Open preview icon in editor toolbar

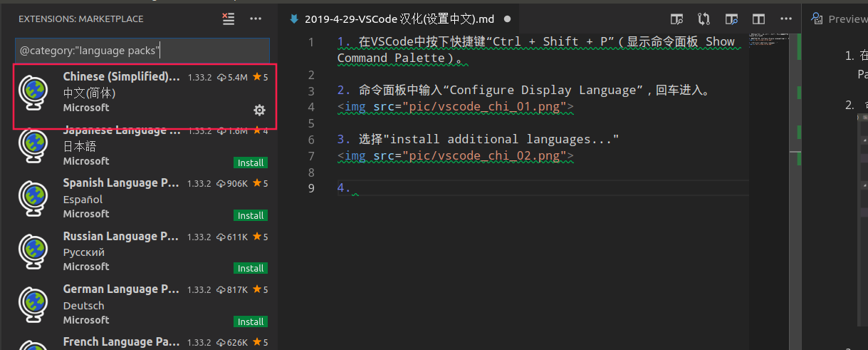[x=677, y=19]
